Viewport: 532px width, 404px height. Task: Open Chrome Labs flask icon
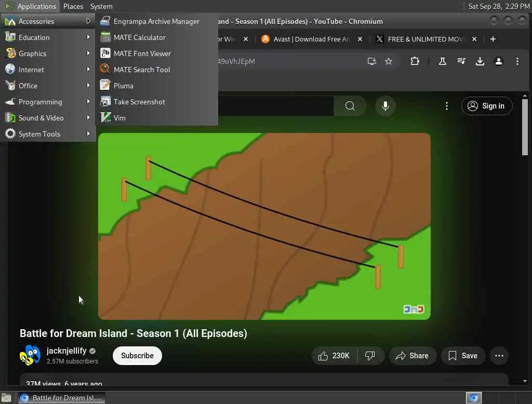pos(443,61)
